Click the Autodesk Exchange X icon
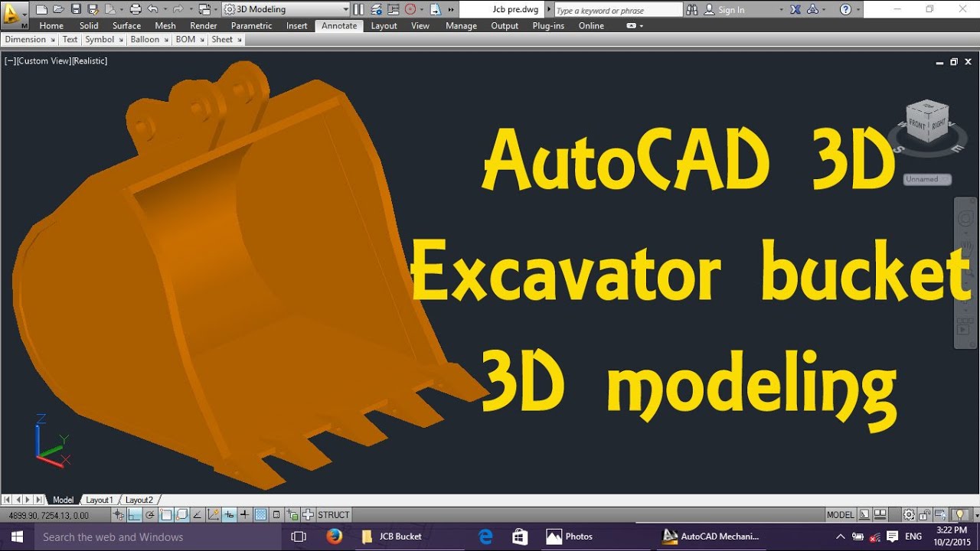 (x=795, y=9)
